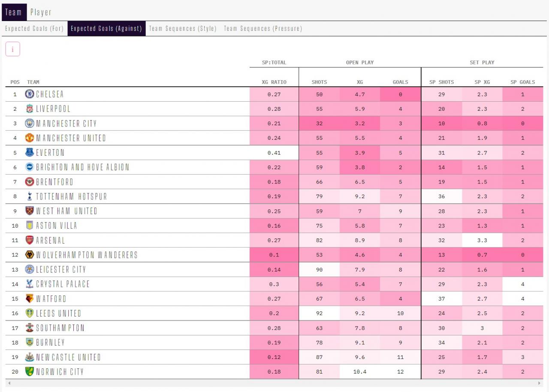The height and width of the screenshot is (392, 549).
Task: Sort by SP SHOTS column header
Action: (x=442, y=82)
